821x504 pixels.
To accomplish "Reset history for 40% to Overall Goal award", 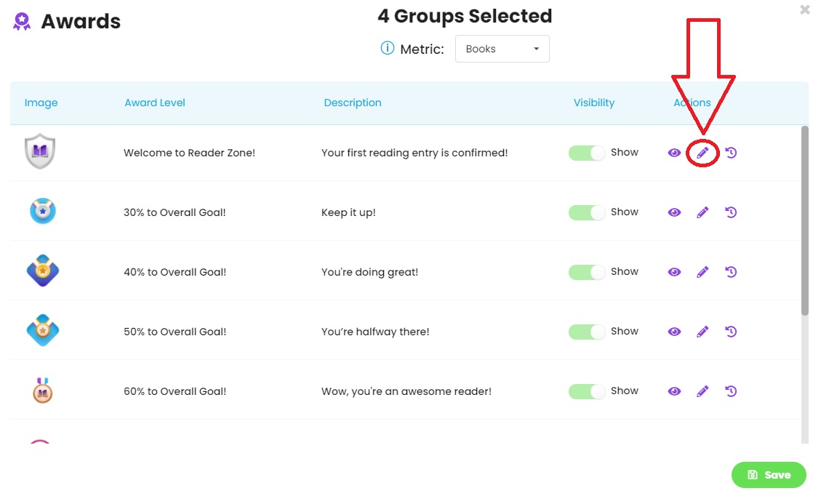I will pos(731,272).
